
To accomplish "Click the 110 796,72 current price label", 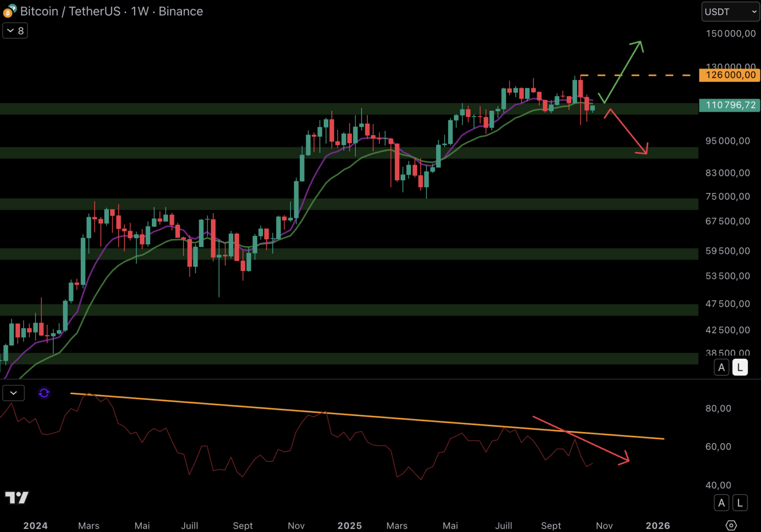I will coord(730,105).
